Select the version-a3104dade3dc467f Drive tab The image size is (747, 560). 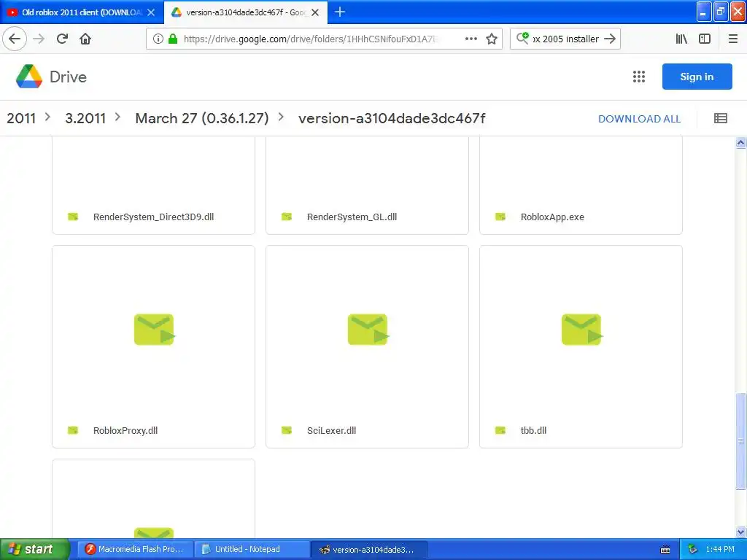tap(246, 12)
